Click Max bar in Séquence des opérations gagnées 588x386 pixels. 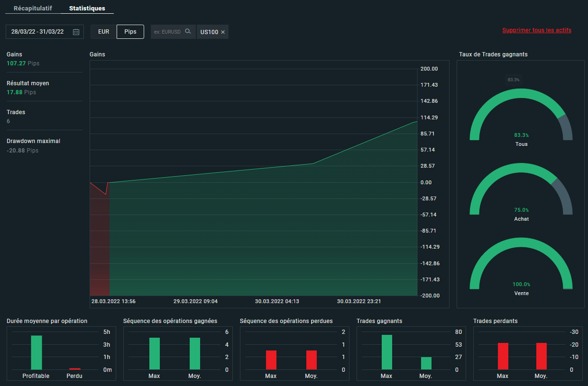(x=154, y=353)
